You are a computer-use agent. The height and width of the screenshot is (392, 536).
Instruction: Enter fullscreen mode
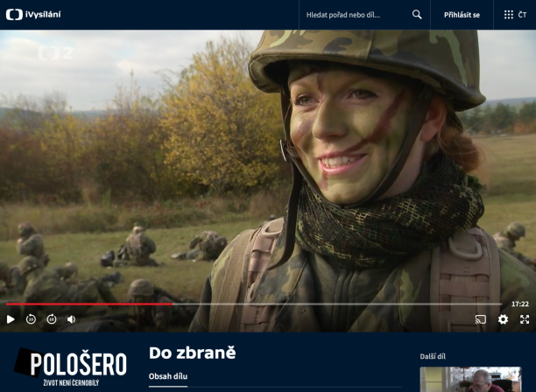(525, 319)
